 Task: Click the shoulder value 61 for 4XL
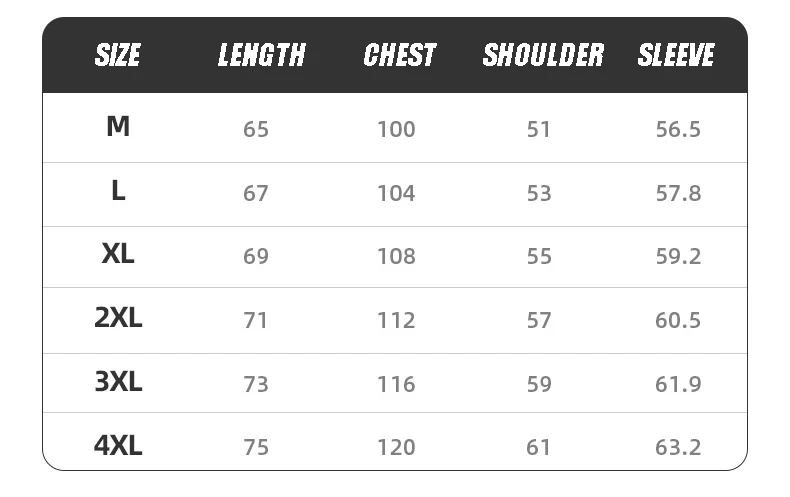[539, 448]
